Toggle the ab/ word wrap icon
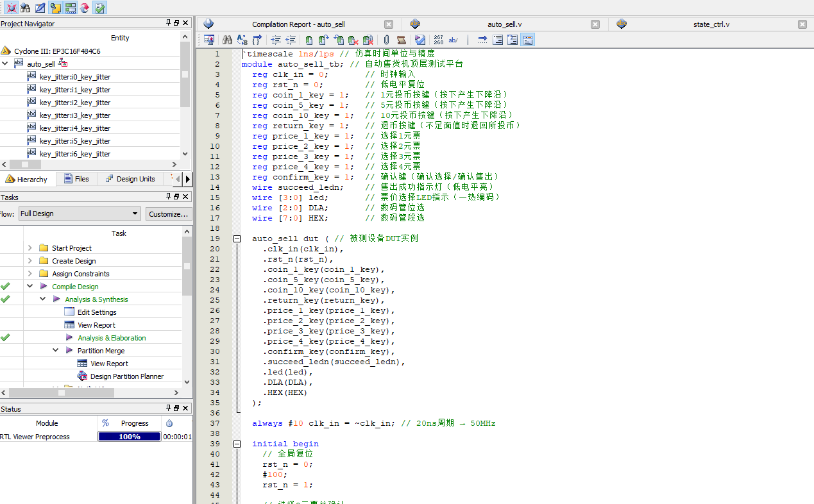 pyautogui.click(x=453, y=40)
